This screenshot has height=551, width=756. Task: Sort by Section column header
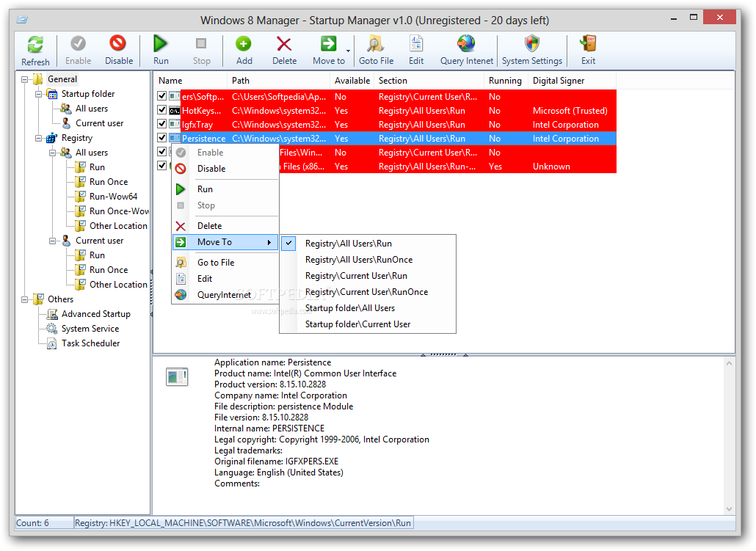point(429,81)
